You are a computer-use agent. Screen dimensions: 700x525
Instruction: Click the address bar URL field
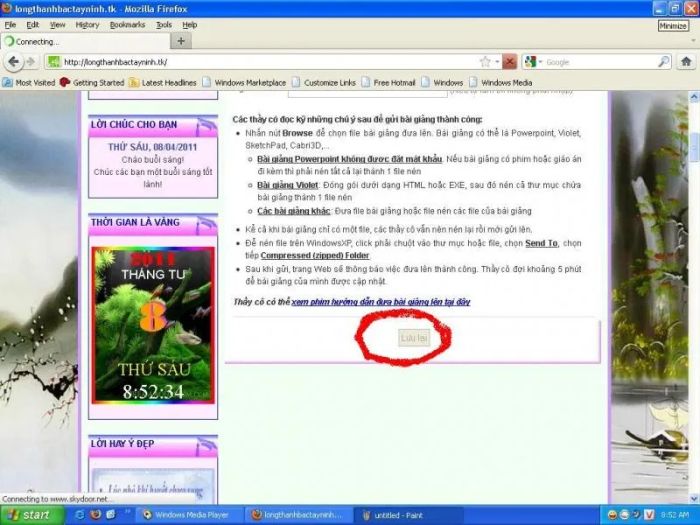pos(268,62)
